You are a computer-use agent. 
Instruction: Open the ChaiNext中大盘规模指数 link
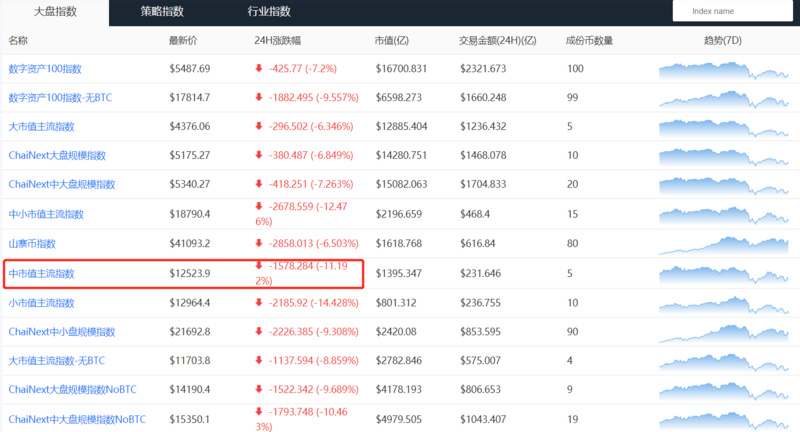click(x=61, y=185)
